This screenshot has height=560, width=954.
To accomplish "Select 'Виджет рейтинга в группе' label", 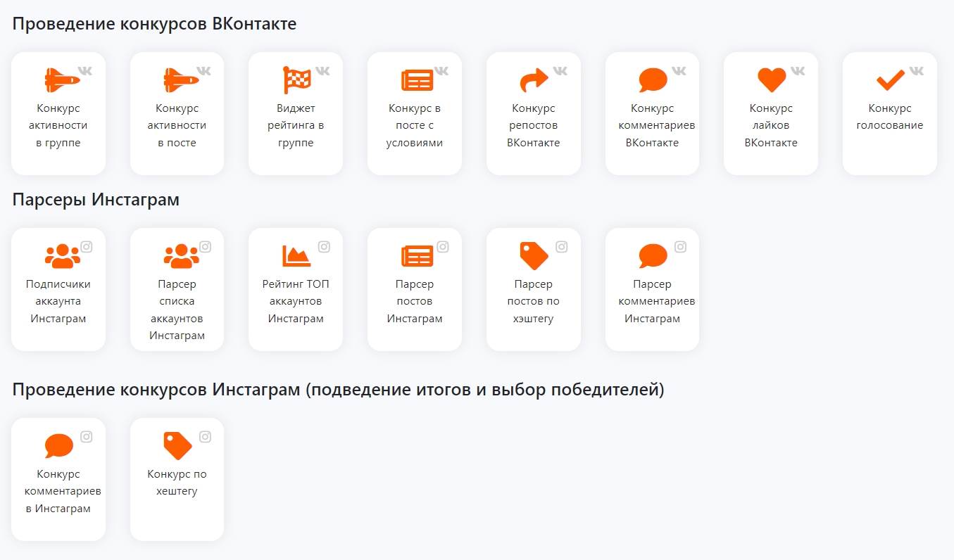I will pyautogui.click(x=296, y=125).
